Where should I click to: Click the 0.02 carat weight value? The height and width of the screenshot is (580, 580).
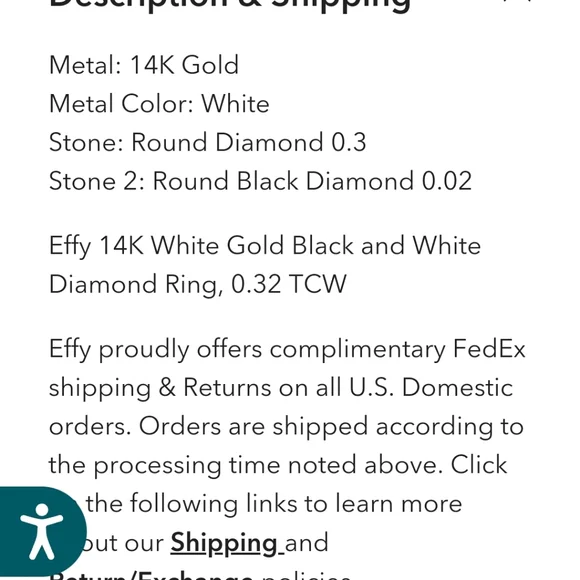447,181
